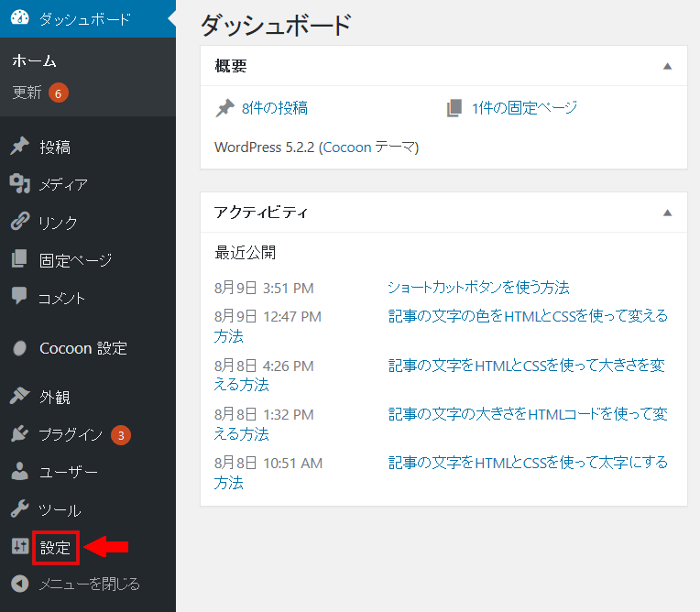Click the プラグイン update count badge

(x=121, y=434)
